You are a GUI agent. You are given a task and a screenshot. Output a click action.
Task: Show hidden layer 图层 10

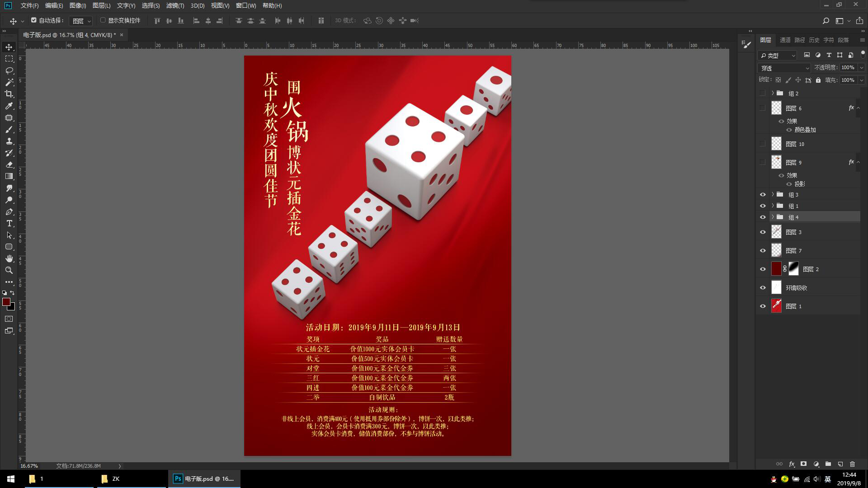pos(763,144)
